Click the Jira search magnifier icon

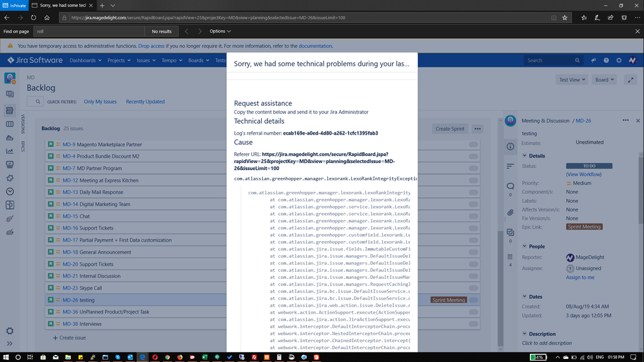click(577, 61)
